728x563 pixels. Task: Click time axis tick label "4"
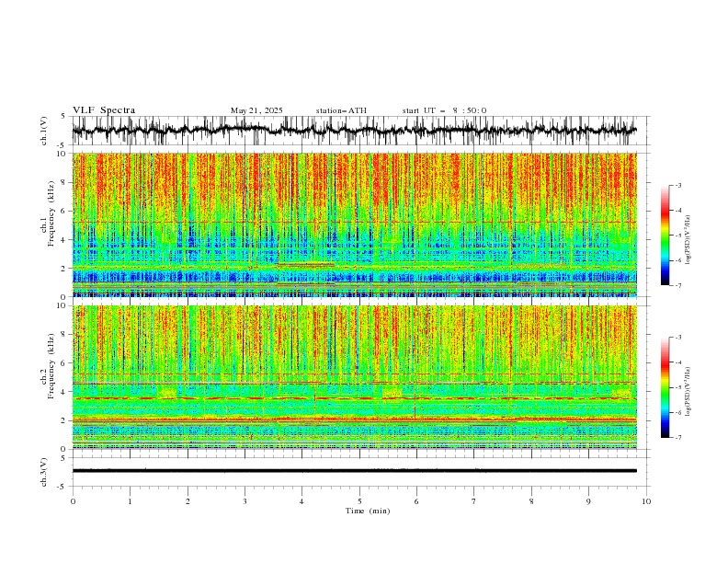tap(301, 501)
